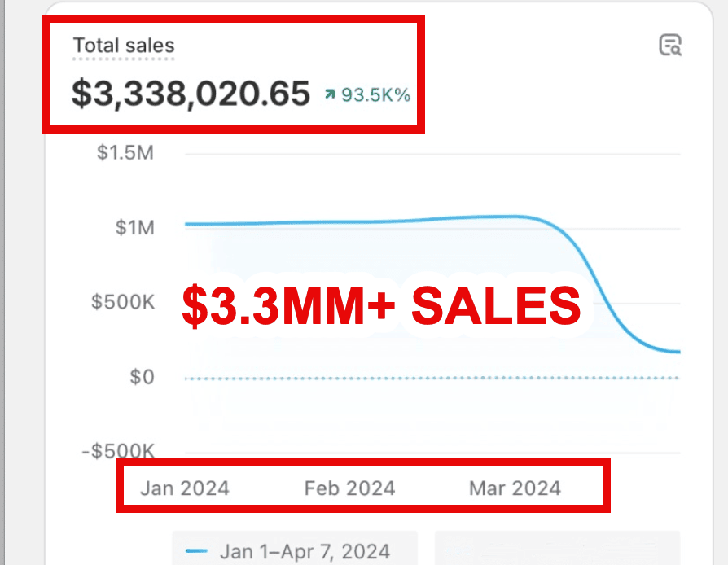Click the Jan 2024 axis label

point(185,488)
